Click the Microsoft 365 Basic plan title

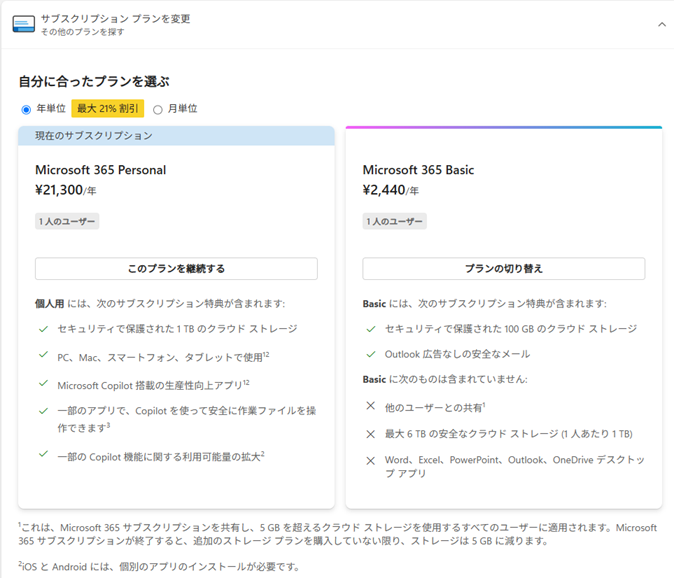418,170
